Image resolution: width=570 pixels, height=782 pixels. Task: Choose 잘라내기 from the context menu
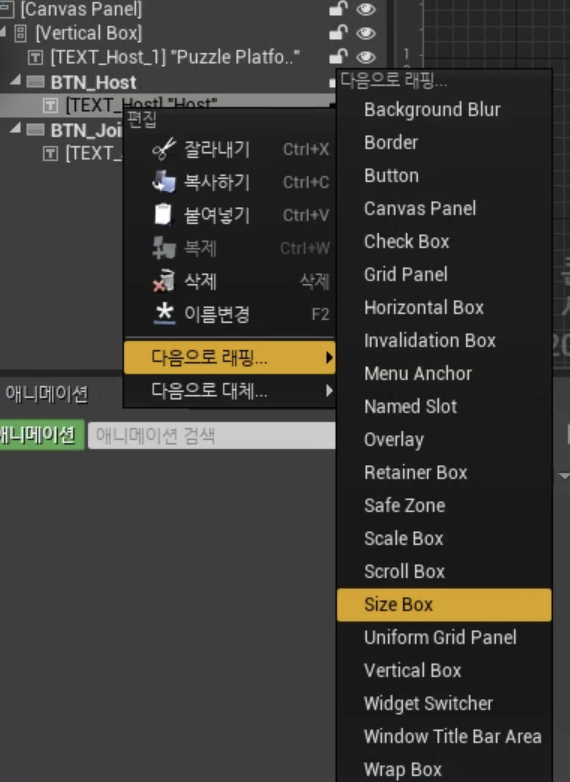click(x=230, y=149)
